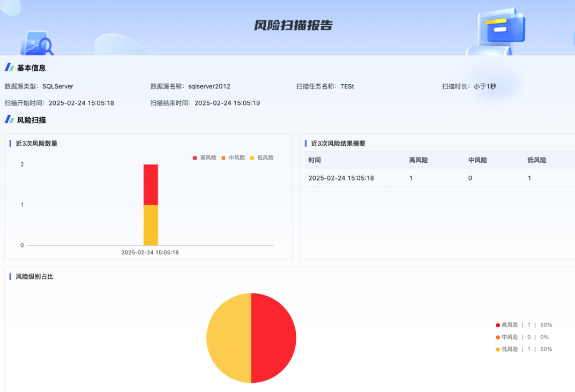Click the 扫描任务名称 field label
Screen dimensions: 575x392
[317, 86]
